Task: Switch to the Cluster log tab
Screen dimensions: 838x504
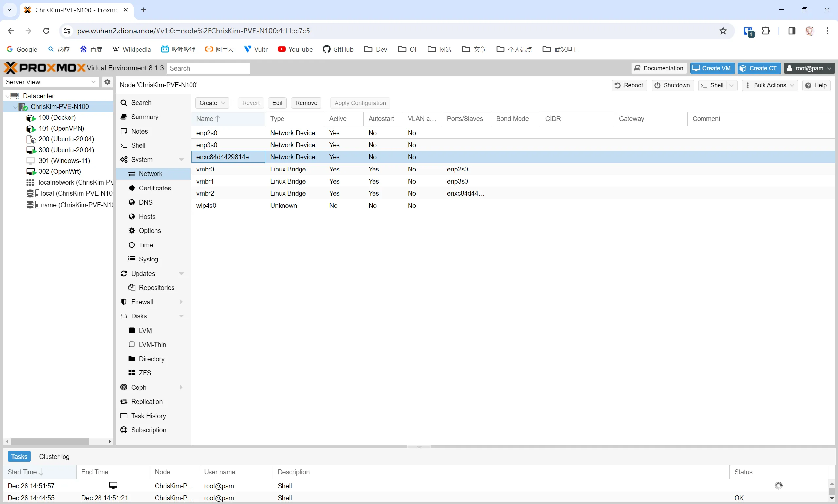Action: (54, 457)
